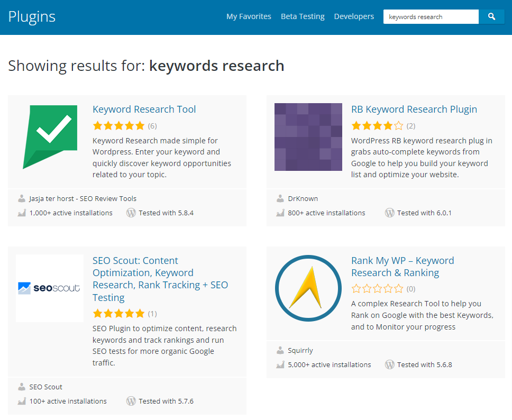Open RB Keyword Research Plugin title link
The image size is (512, 420).
(414, 109)
